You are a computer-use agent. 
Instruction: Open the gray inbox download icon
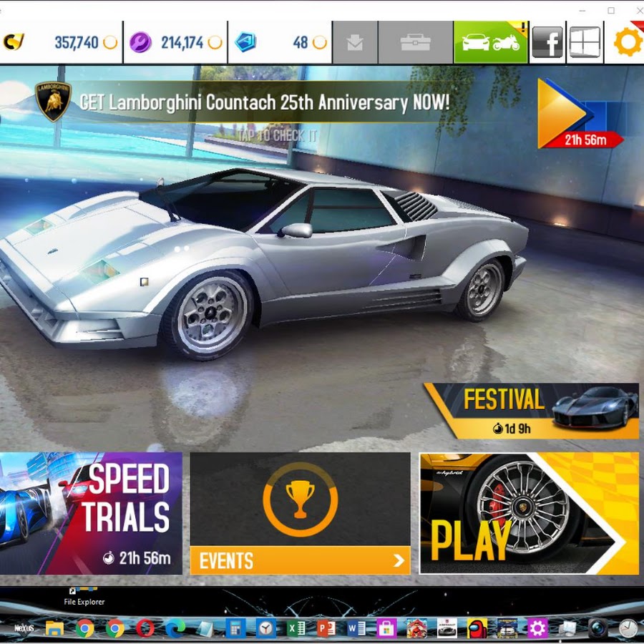click(355, 42)
